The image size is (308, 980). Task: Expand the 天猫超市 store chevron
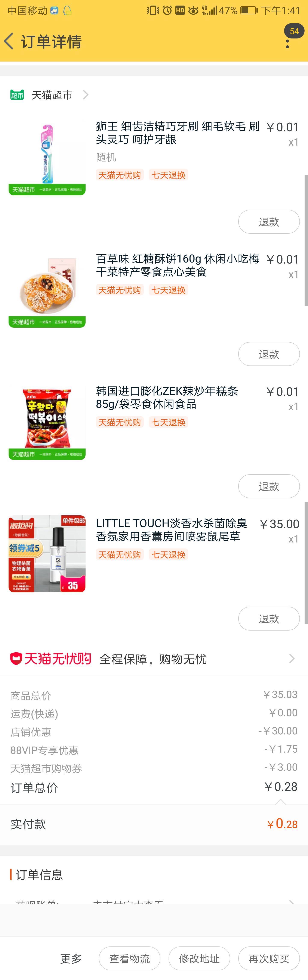coord(86,95)
